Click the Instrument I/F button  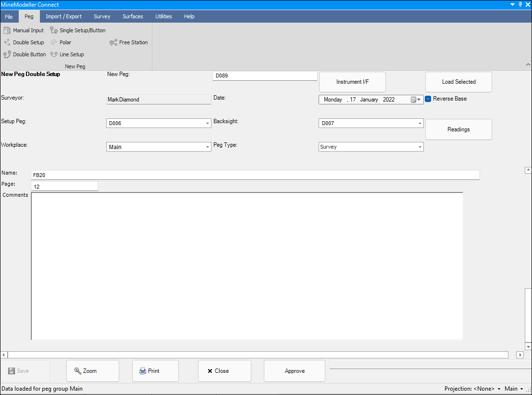pyautogui.click(x=352, y=82)
